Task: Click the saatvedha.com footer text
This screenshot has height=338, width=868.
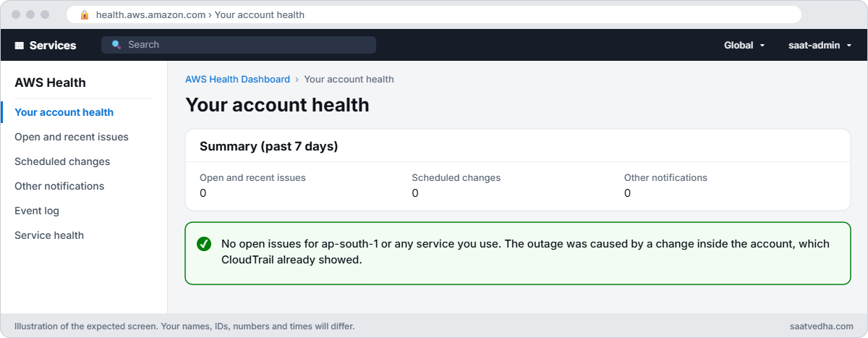Action: coord(822,326)
